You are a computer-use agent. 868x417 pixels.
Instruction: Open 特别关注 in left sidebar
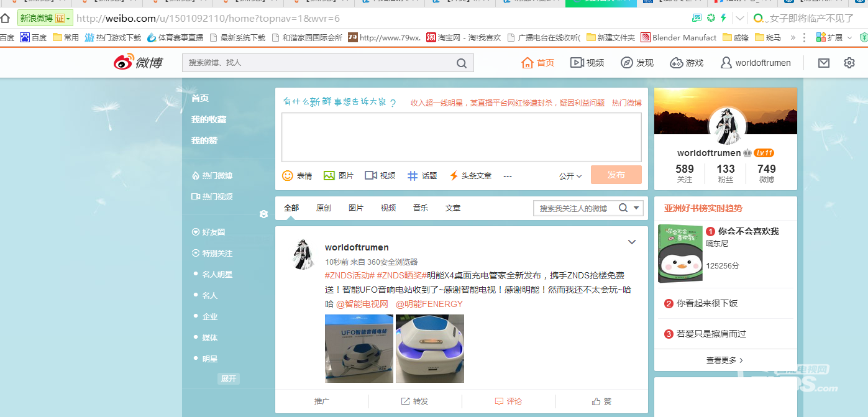[212, 254]
